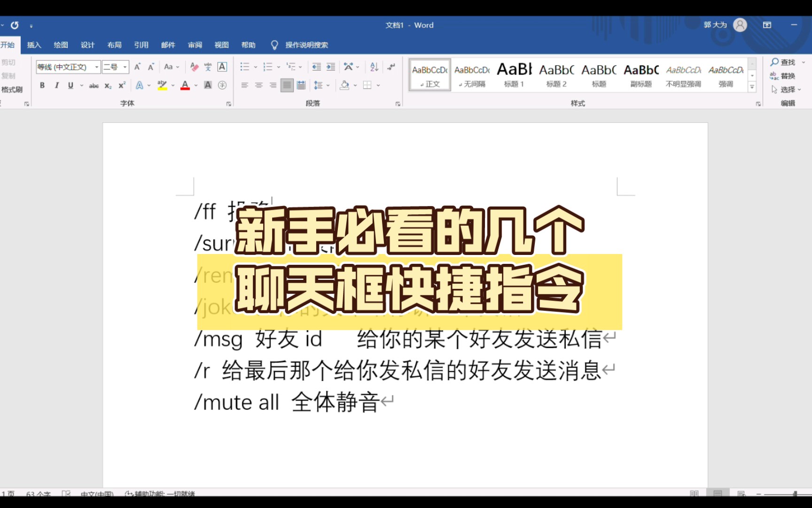Open the 审阅 (Review) tab
Viewport: 812px width, 508px height.
click(195, 45)
